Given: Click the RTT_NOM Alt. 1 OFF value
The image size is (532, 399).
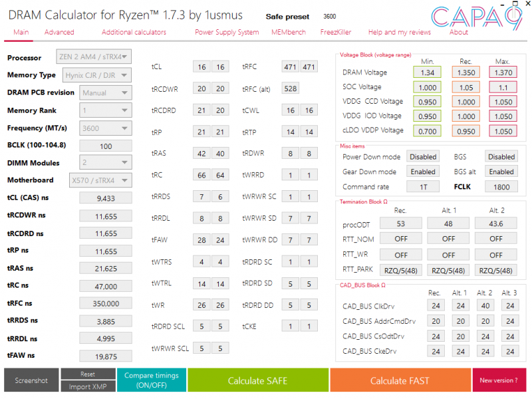Looking at the screenshot, I should coord(448,239).
